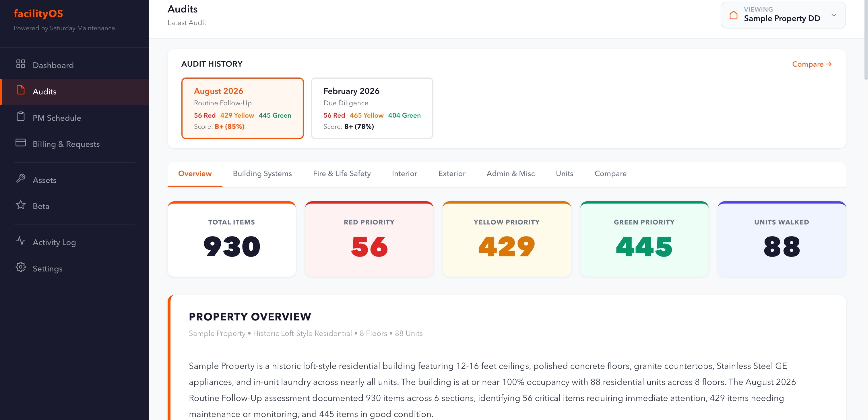Viewport: 868px width, 420px height.
Task: Click 'Latest Audit' subtitle text
Action: (187, 23)
